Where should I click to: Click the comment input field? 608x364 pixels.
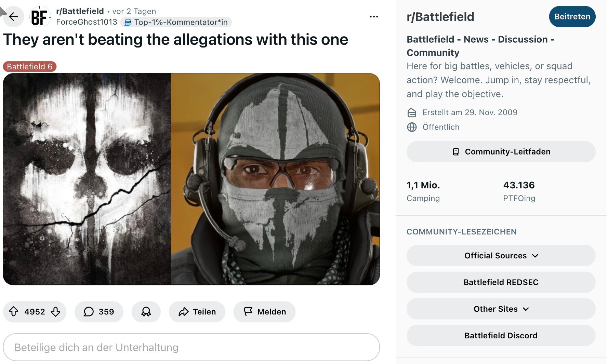[x=191, y=347]
